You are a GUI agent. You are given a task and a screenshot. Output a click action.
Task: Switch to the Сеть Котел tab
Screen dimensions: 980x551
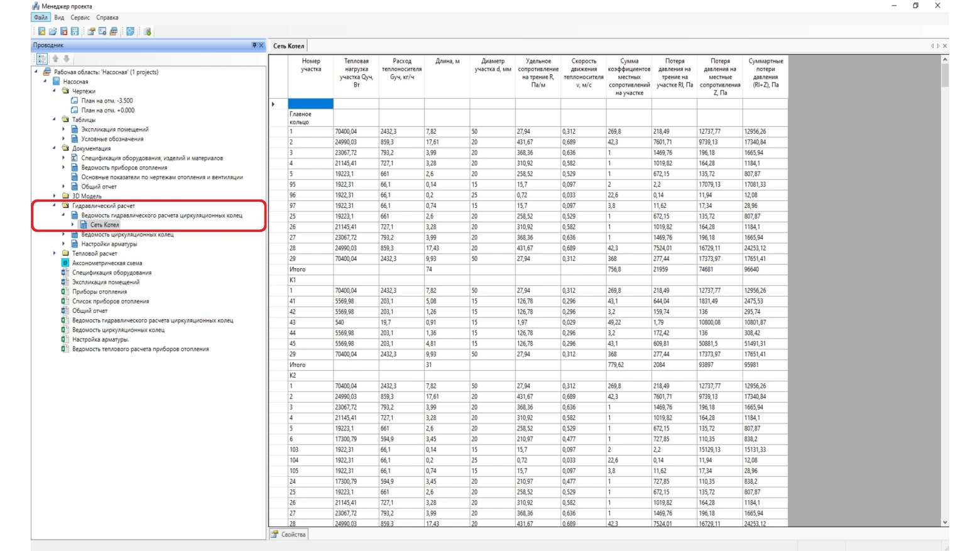click(x=288, y=46)
